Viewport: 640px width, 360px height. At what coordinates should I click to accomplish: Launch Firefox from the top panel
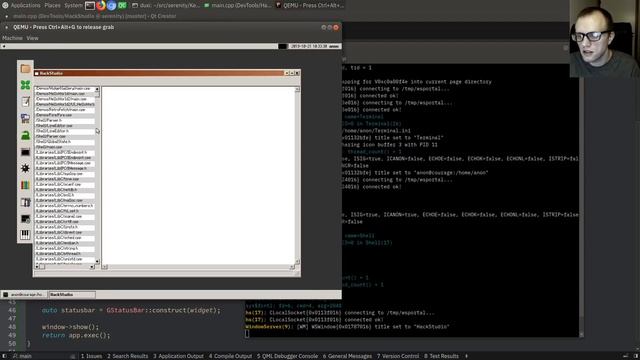click(101, 5)
